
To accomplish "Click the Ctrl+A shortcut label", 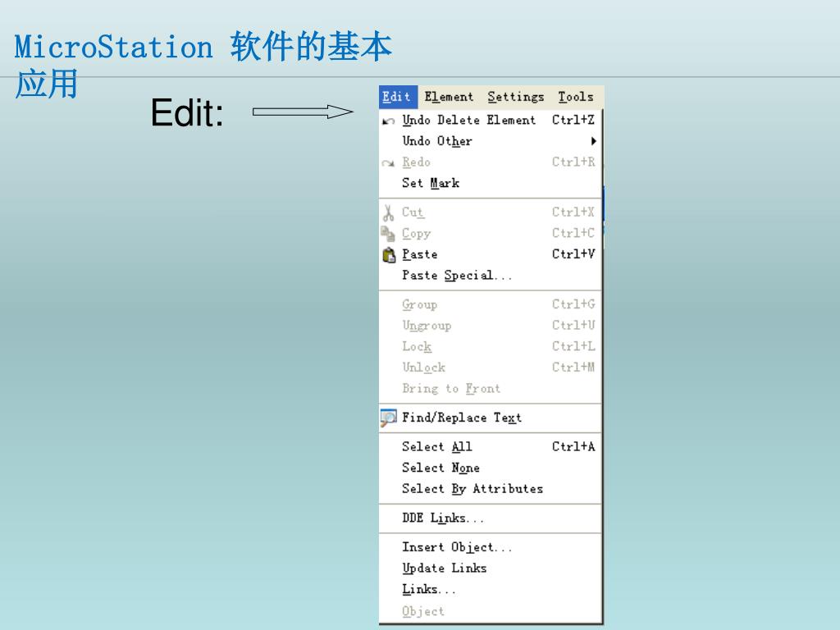I will point(573,446).
